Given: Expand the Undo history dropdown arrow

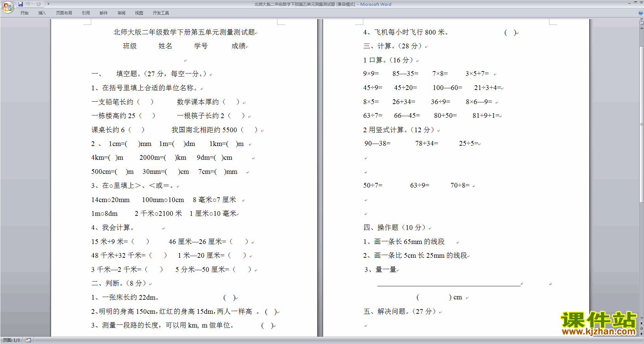Looking at the screenshot, I should click(33, 4).
